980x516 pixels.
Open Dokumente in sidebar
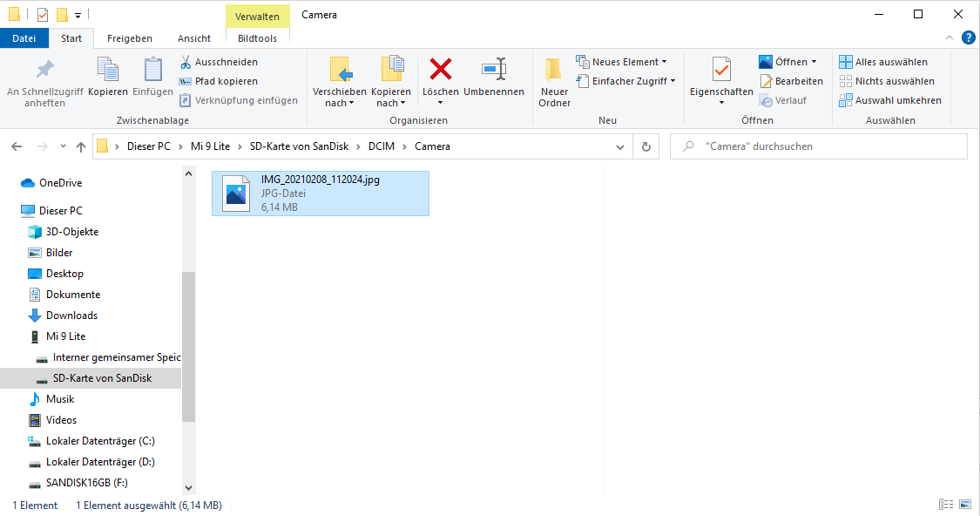(x=64, y=295)
